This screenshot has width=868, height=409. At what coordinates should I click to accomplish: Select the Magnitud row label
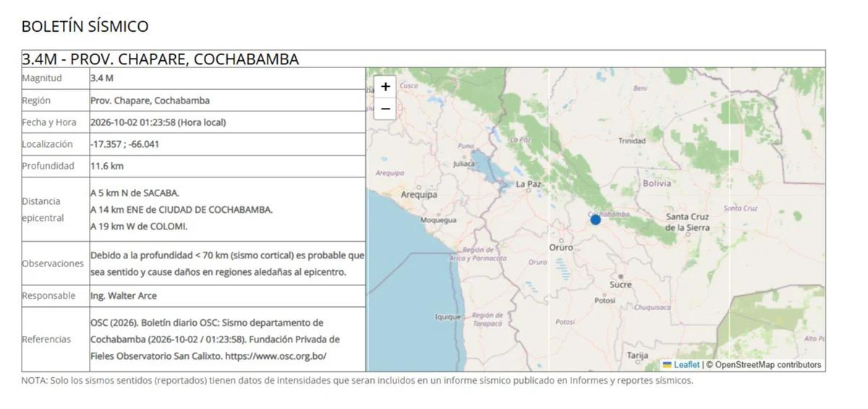tap(42, 78)
